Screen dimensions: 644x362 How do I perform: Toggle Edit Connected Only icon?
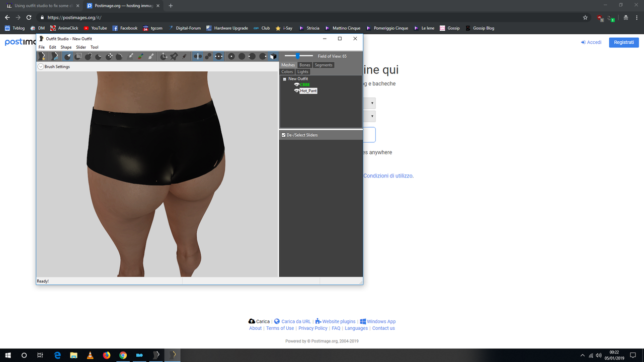[208, 56]
